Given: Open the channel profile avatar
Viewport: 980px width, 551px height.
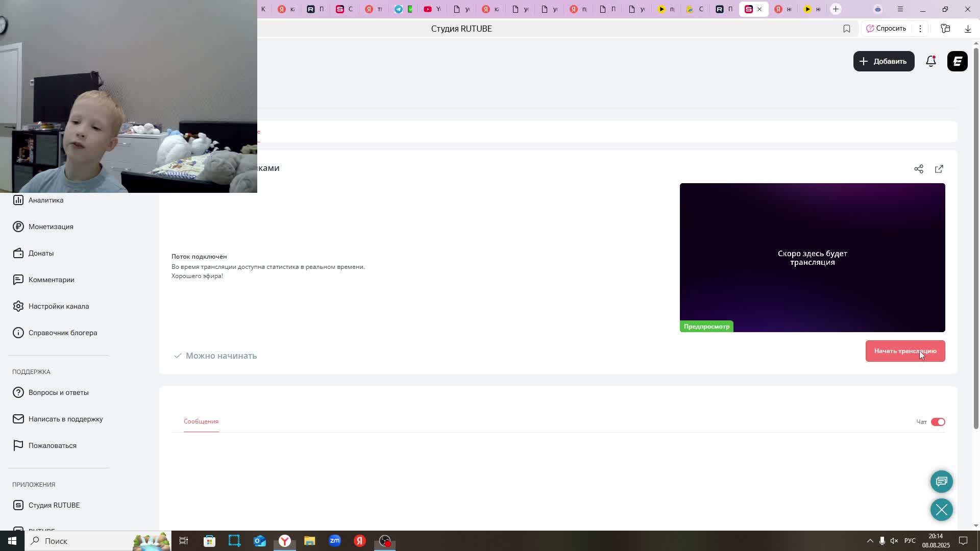Looking at the screenshot, I should click(x=957, y=61).
